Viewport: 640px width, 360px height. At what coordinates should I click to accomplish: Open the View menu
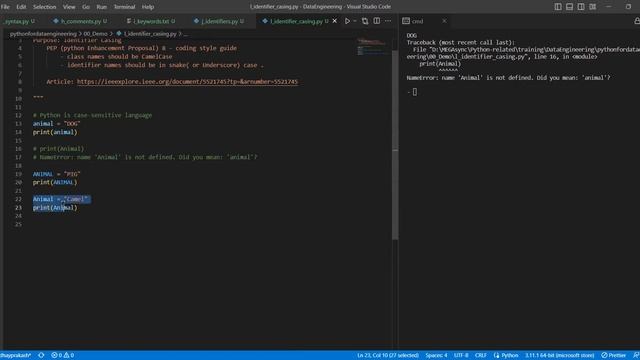[69, 7]
